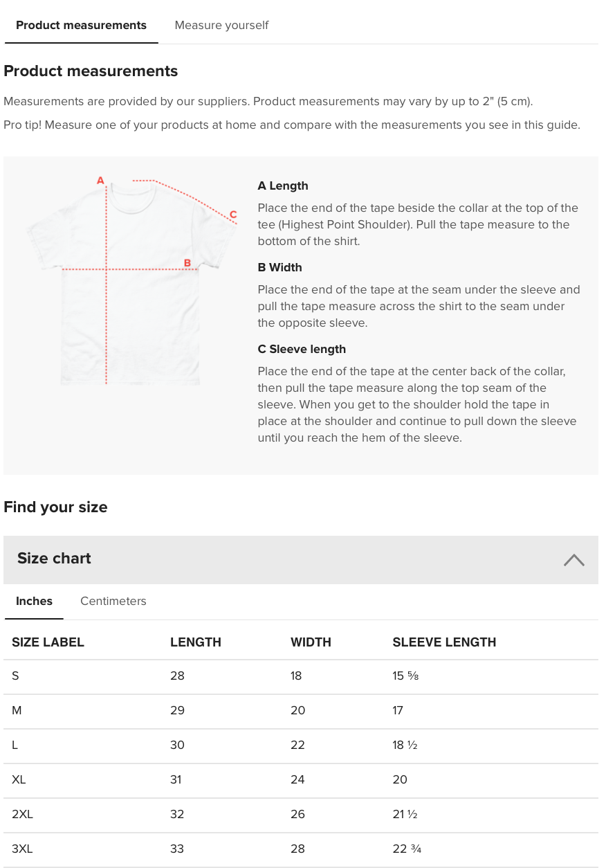
Task: Collapse the Size chart chevron arrow
Action: coord(573,560)
